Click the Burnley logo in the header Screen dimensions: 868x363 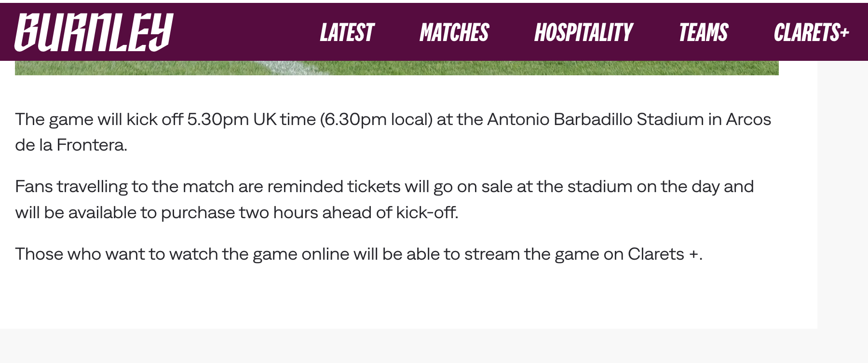tap(94, 32)
